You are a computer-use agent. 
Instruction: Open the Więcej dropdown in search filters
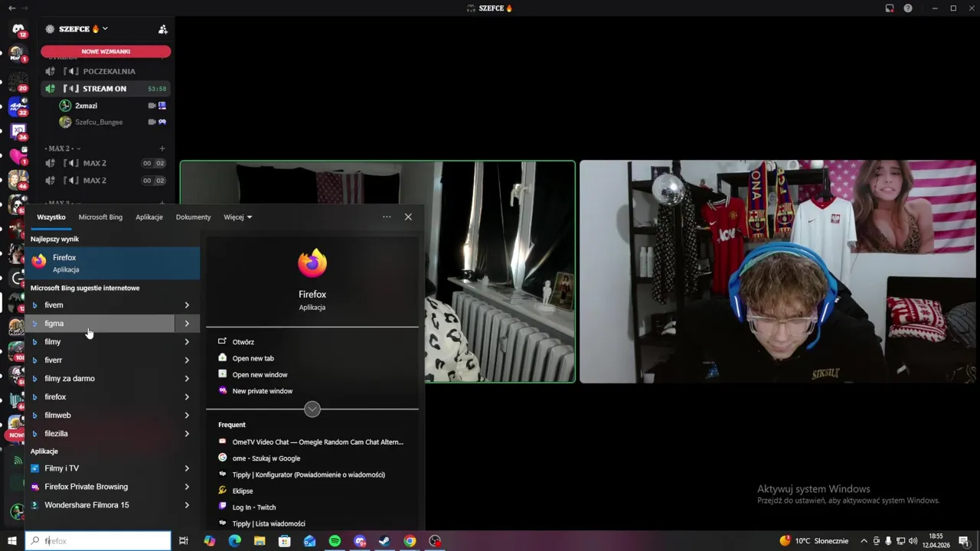[237, 217]
